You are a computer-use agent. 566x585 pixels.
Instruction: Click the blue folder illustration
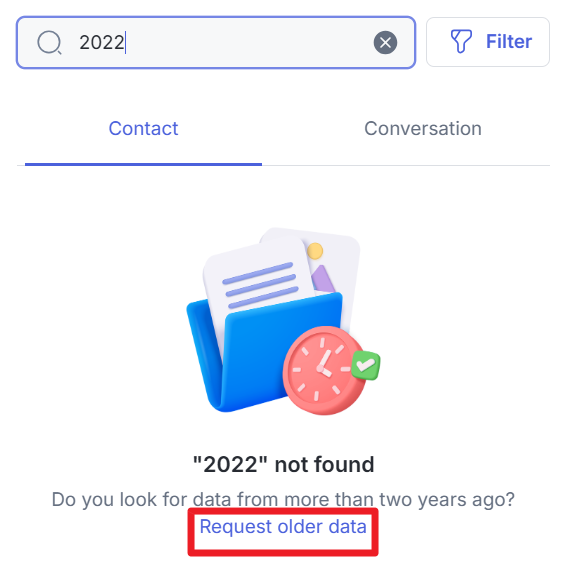tap(261, 354)
